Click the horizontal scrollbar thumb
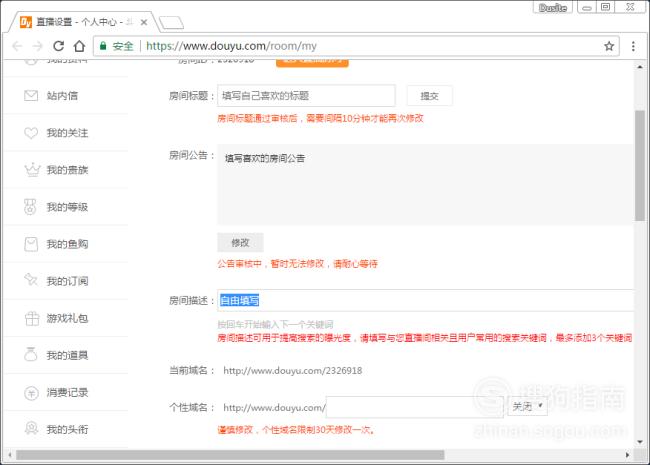 coord(230,455)
